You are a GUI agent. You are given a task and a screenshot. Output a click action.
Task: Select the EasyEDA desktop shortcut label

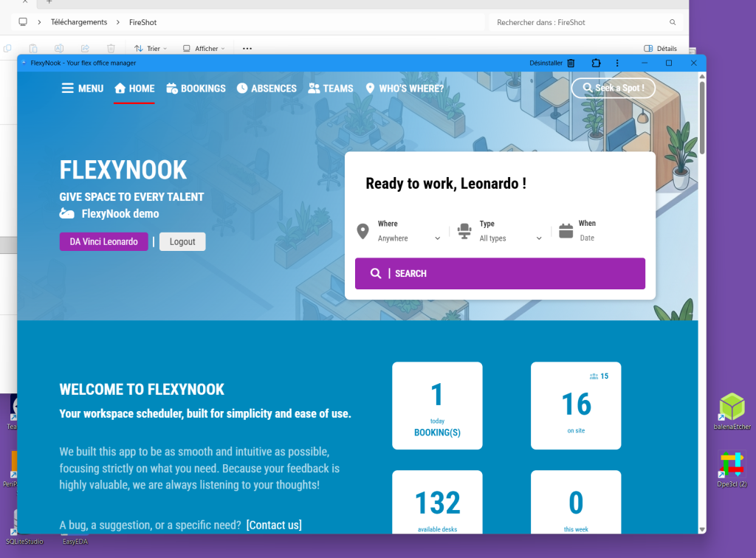(x=75, y=542)
